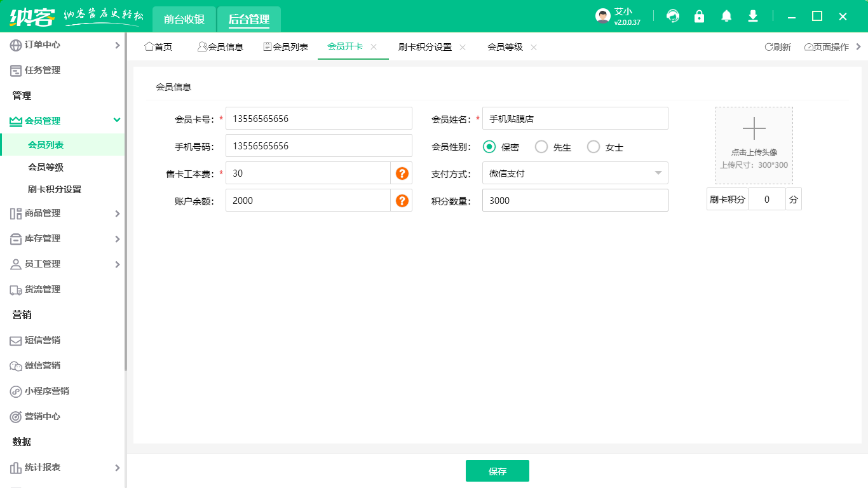Image resolution: width=868 pixels, height=488 pixels.
Task: Choose 先生 as member gender
Action: click(x=541, y=146)
